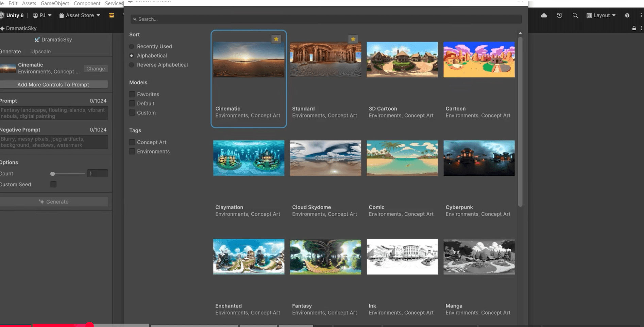Check the Custom models filter
The image size is (644, 327).
coord(132,113)
